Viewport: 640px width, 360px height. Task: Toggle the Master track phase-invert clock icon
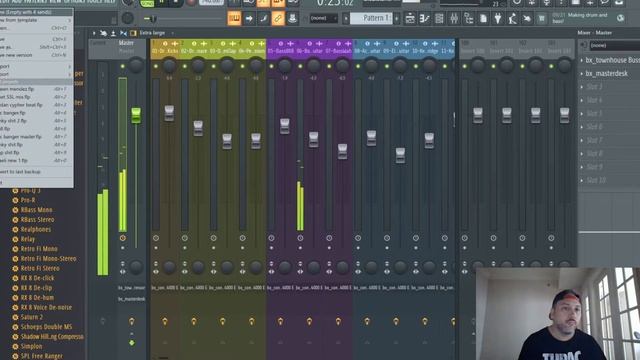(x=122, y=238)
